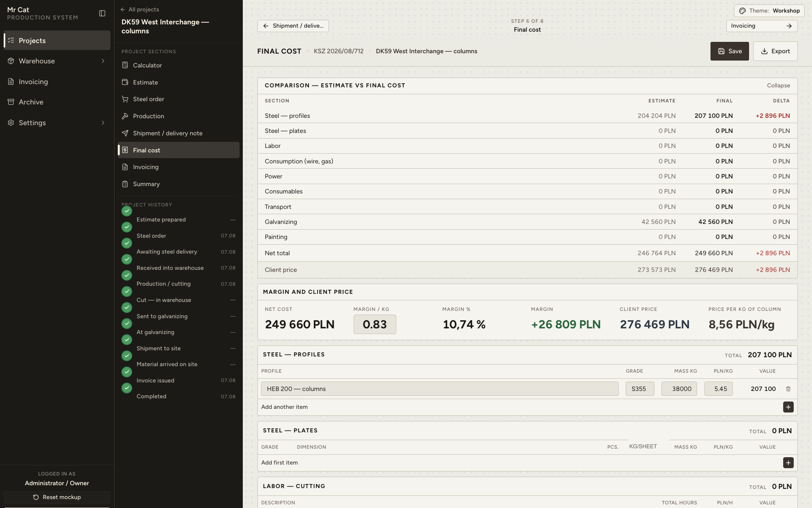The height and width of the screenshot is (508, 812).
Task: Click Sent to galvanizing checkmark
Action: point(127,308)
